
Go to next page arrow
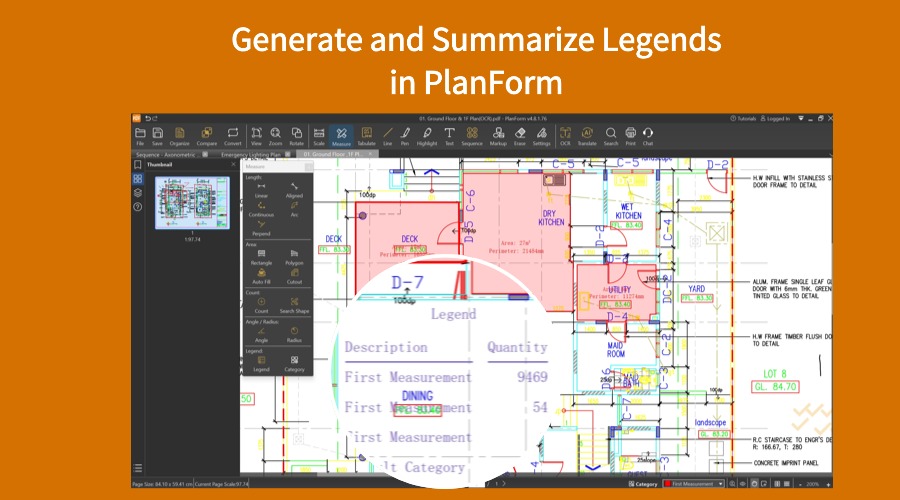[504, 484]
